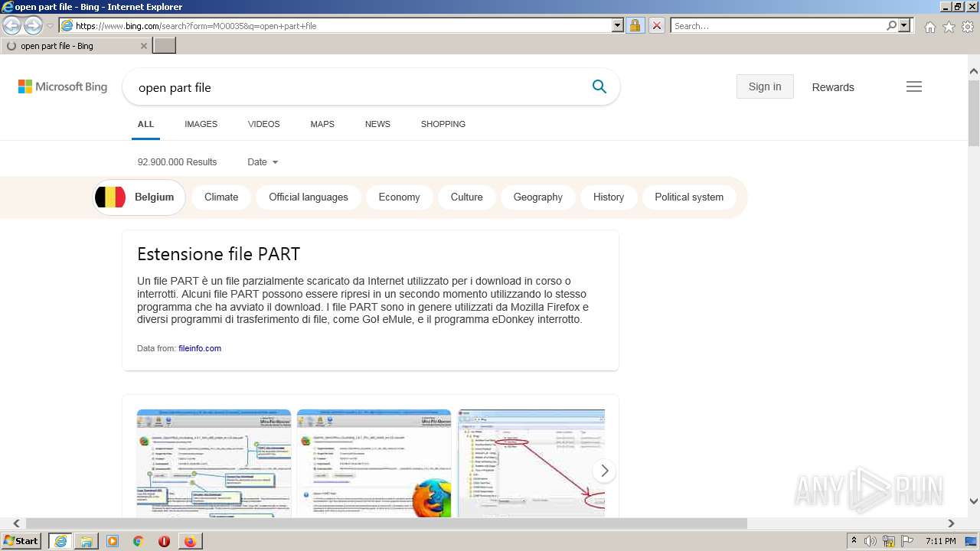Open the media player taskbar icon
980x551 pixels.
(x=113, y=541)
